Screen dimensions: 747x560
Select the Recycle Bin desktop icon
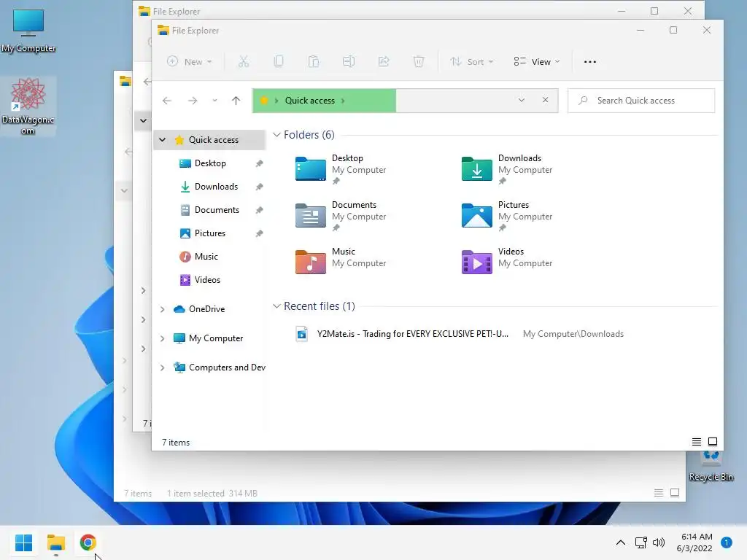point(711,466)
